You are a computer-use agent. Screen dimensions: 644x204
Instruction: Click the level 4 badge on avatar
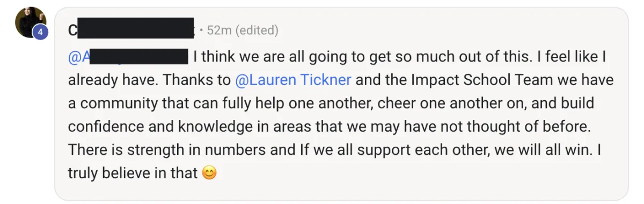pyautogui.click(x=40, y=32)
